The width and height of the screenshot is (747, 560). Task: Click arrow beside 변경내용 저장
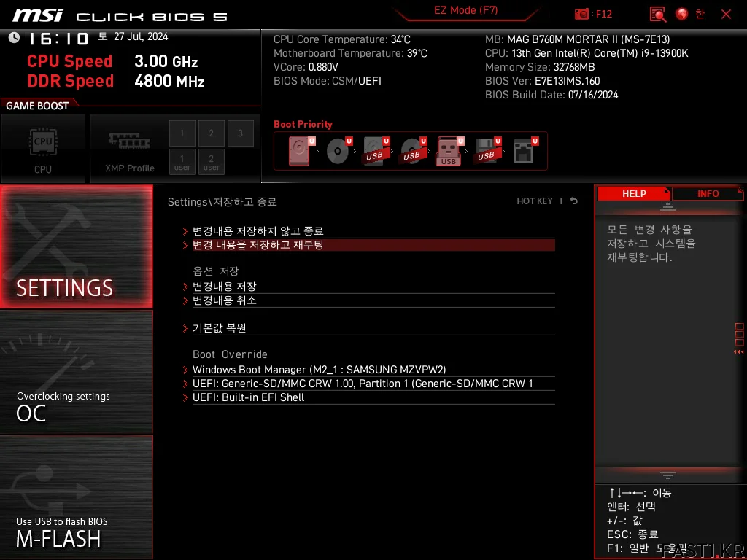(185, 287)
